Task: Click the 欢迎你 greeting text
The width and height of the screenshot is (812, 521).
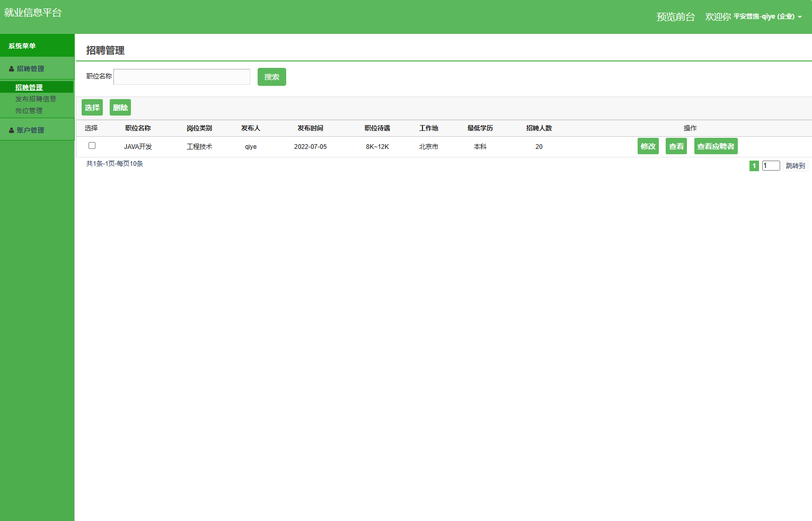Action: (x=718, y=17)
